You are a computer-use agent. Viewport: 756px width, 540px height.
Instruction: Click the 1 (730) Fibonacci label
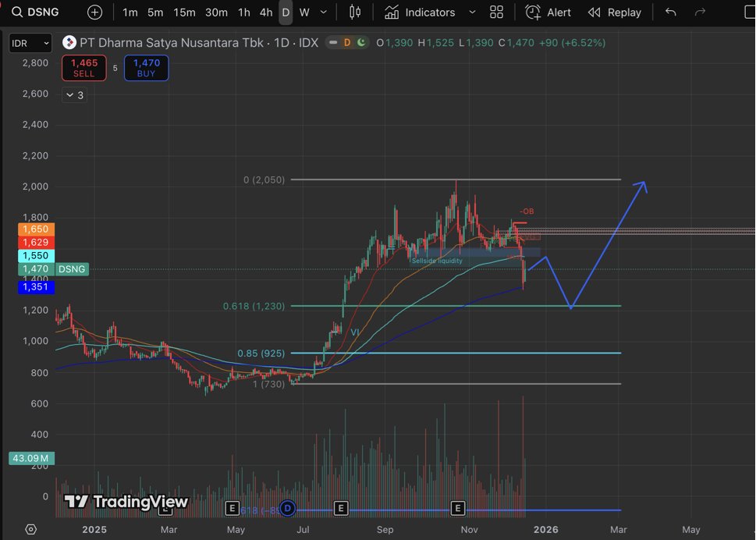(x=268, y=384)
